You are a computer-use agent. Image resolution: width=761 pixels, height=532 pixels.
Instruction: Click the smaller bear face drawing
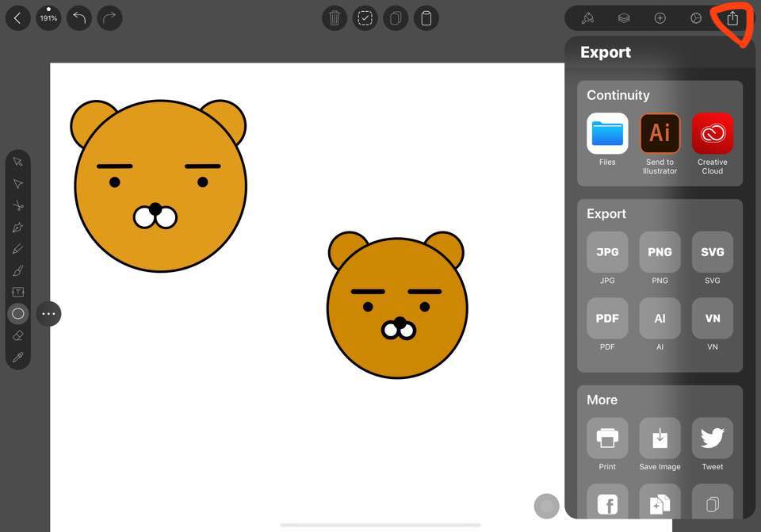click(x=396, y=304)
